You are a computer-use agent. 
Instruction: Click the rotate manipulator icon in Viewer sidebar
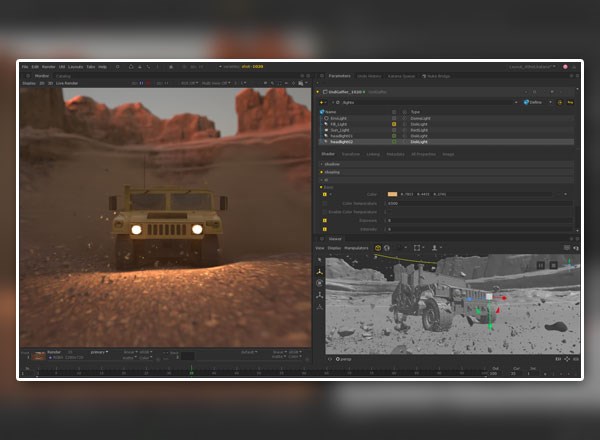[x=320, y=283]
